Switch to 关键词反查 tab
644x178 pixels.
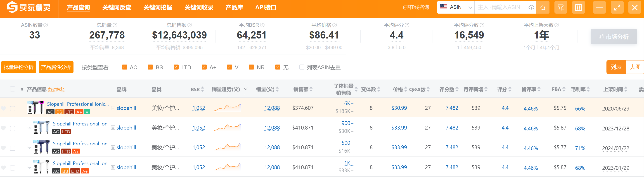click(x=117, y=7)
